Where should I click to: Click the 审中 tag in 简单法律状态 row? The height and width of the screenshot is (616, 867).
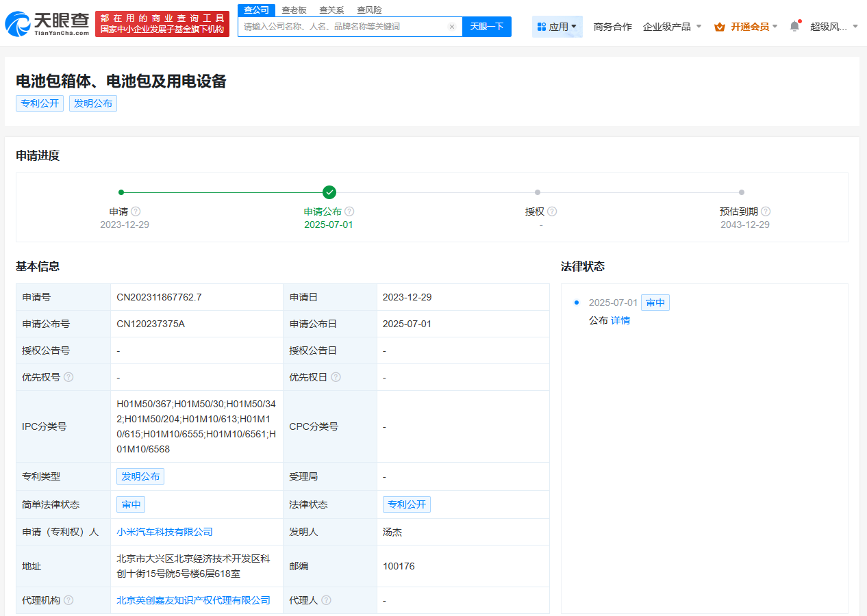click(x=131, y=504)
